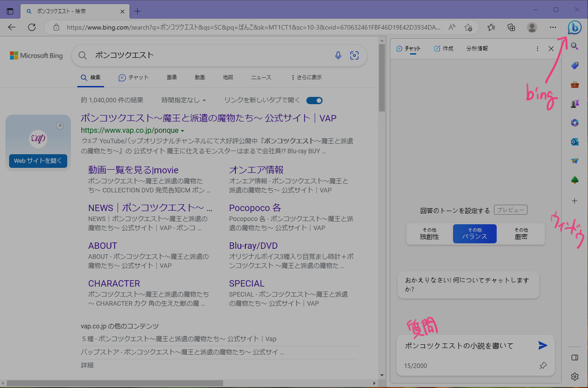Screen dimensions: 588x388
Task: Click 詳細 link under vap.co.jp contents
Action: 87,365
